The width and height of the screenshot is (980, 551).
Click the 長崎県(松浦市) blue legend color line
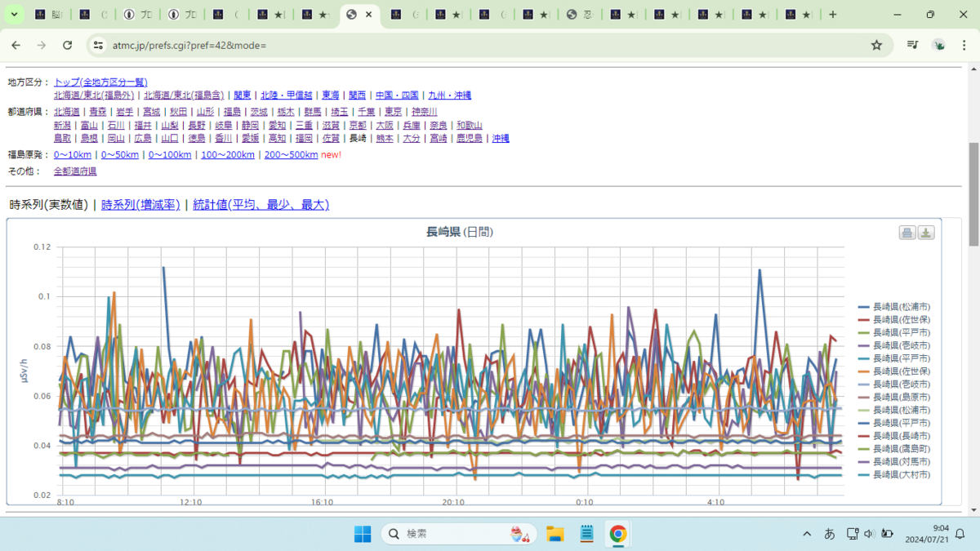[864, 307]
